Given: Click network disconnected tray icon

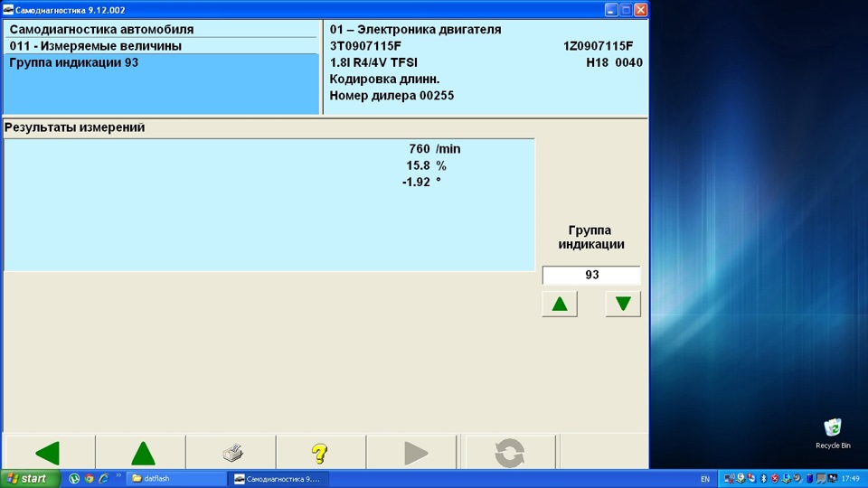Looking at the screenshot, I should pyautogui.click(x=729, y=479).
